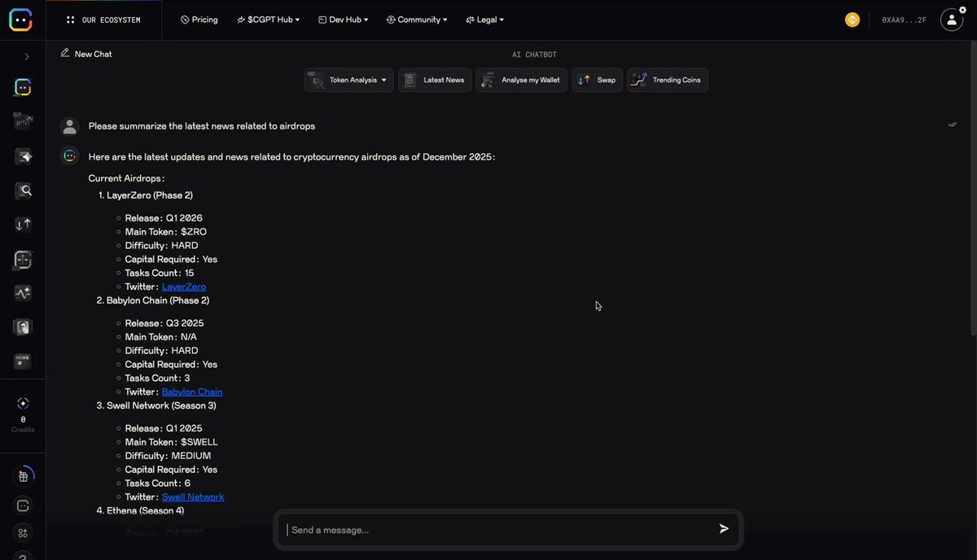Open the Our Ecosystem menu
The height and width of the screenshot is (560, 977).
click(103, 20)
